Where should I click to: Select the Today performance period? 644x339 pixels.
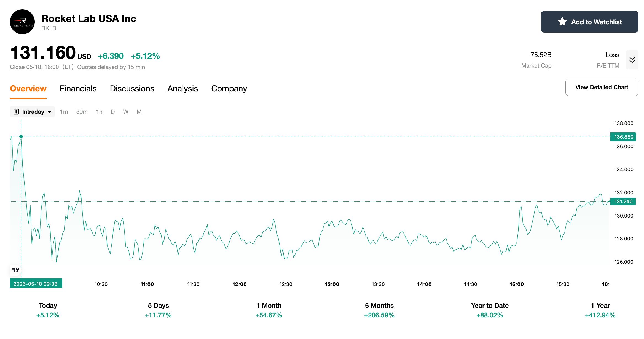click(x=48, y=310)
